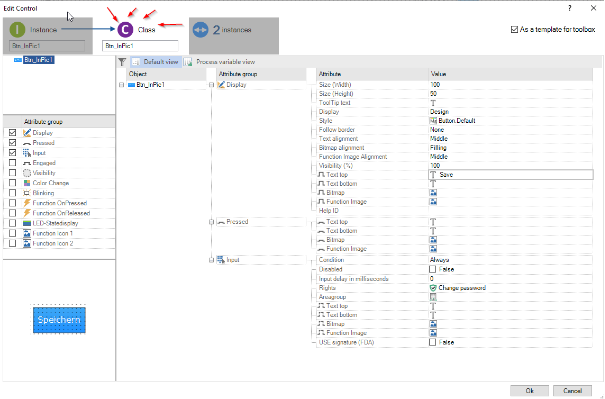605x399 pixels.
Task: Check the Disabled False checkbox
Action: coord(433,269)
